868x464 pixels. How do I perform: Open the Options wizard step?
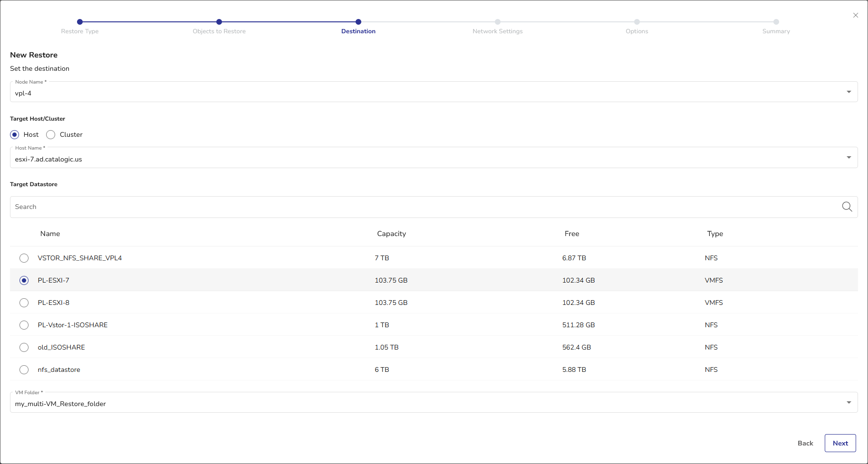[x=637, y=22]
